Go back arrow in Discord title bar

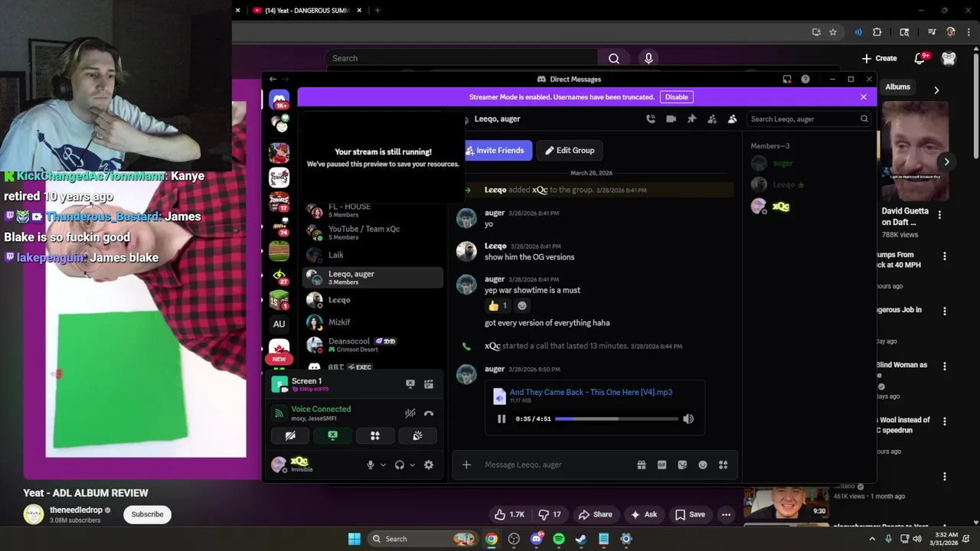tap(273, 79)
